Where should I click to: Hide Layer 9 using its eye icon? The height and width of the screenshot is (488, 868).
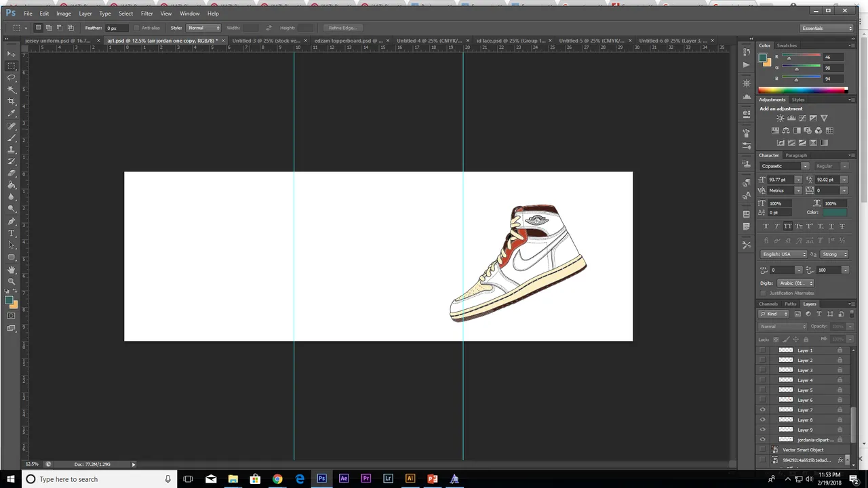tap(763, 430)
